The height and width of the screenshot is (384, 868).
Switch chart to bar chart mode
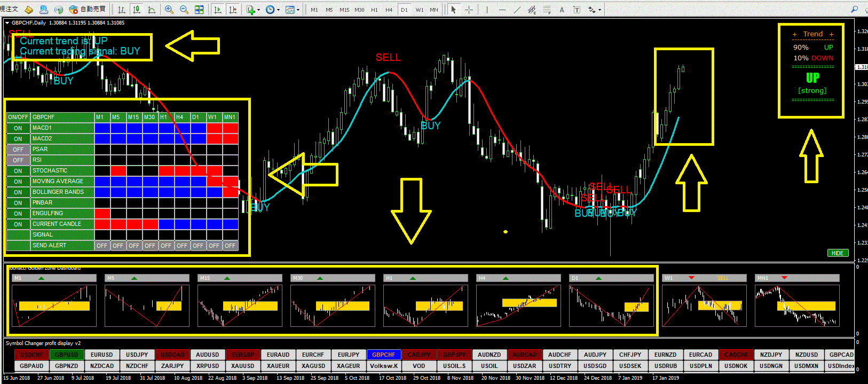coord(122,10)
